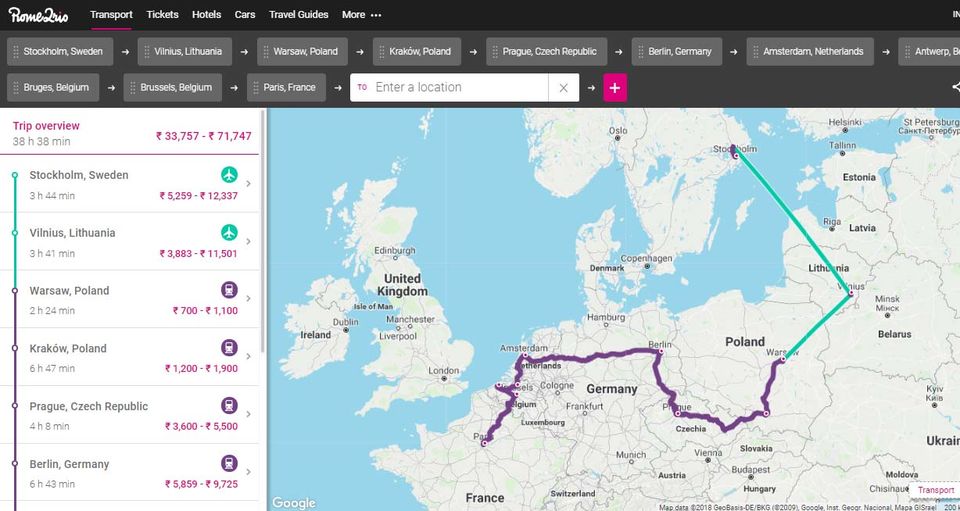Image resolution: width=960 pixels, height=511 pixels.
Task: Open the Cars tab
Action: [x=245, y=15]
